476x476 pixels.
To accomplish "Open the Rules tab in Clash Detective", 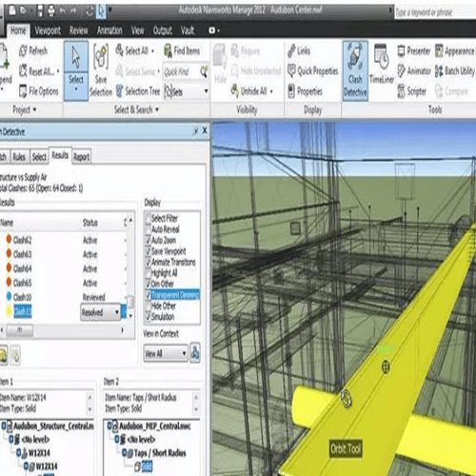I will point(19,157).
